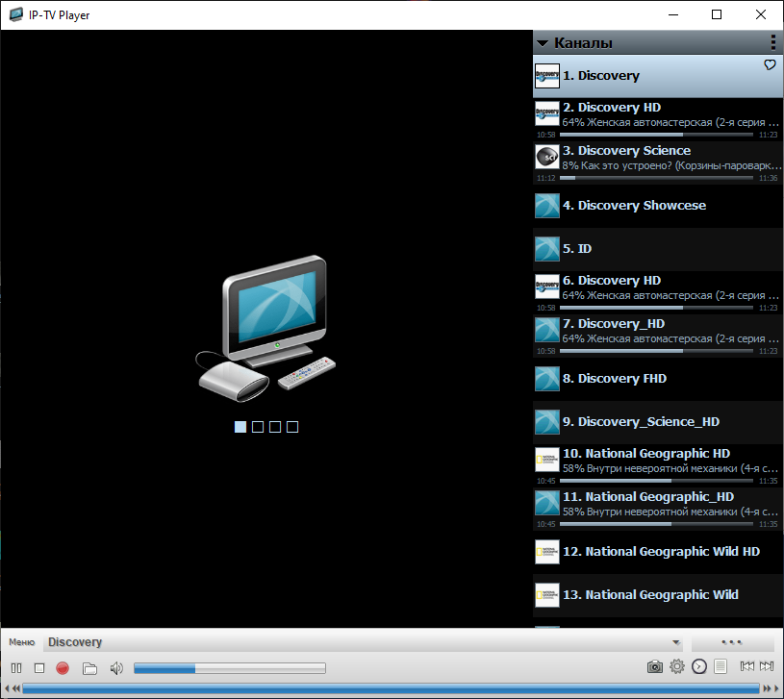
Task: Click the Discovery Science SCI logo
Action: 547,157
